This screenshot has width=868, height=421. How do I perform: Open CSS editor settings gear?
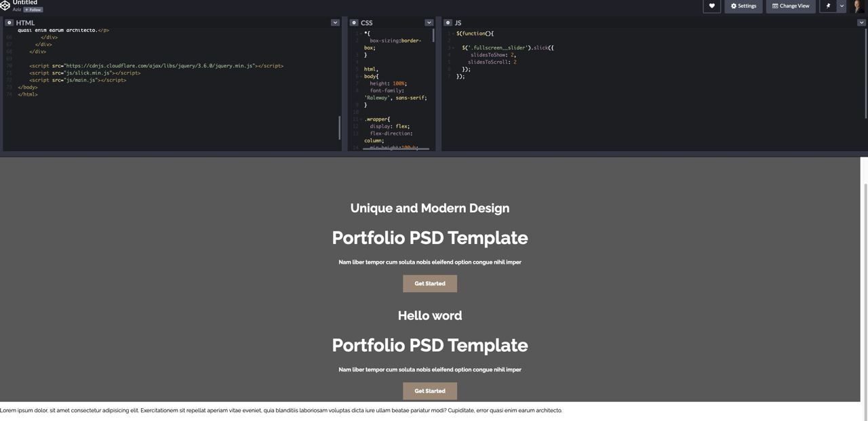(354, 22)
